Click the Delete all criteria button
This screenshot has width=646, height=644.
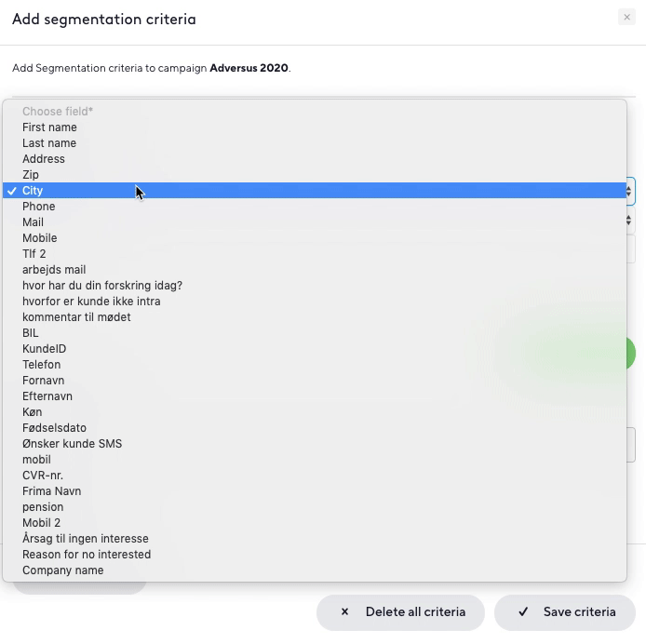click(400, 612)
